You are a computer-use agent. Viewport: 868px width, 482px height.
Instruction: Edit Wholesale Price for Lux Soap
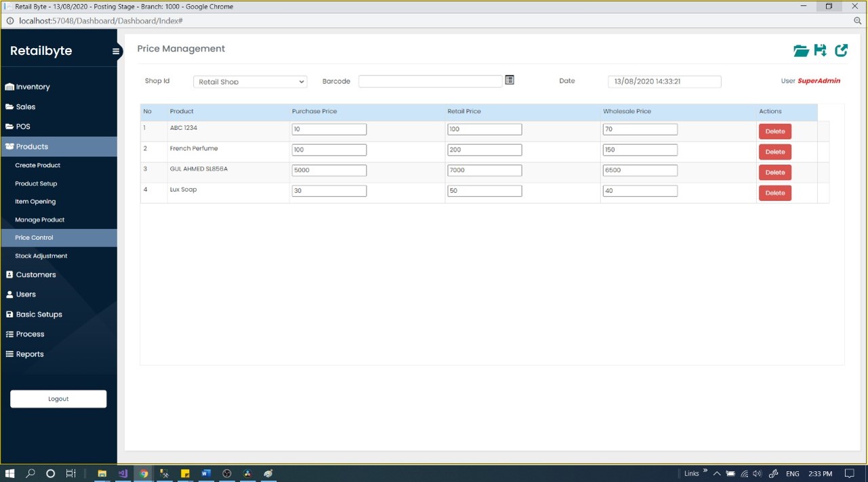[x=640, y=191]
